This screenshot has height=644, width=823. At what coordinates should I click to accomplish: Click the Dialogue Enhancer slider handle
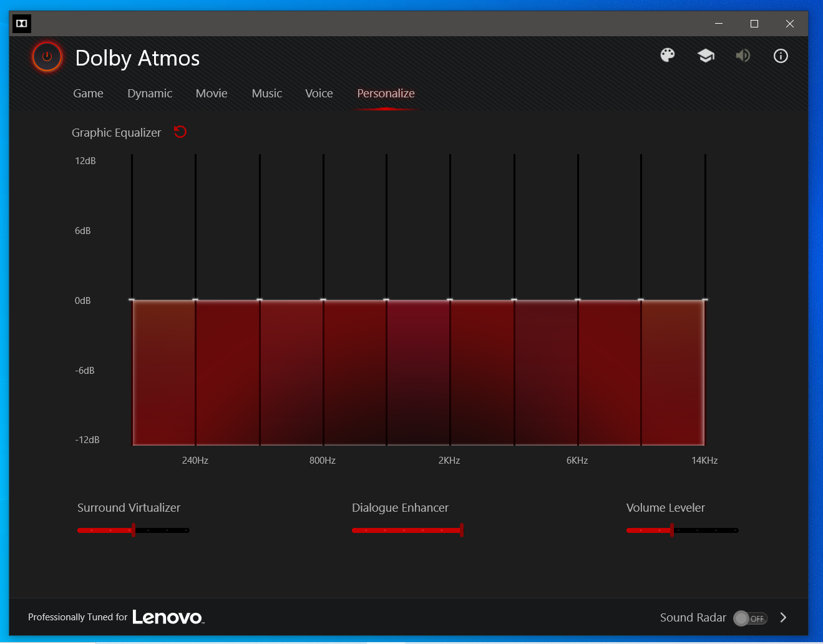tap(461, 530)
